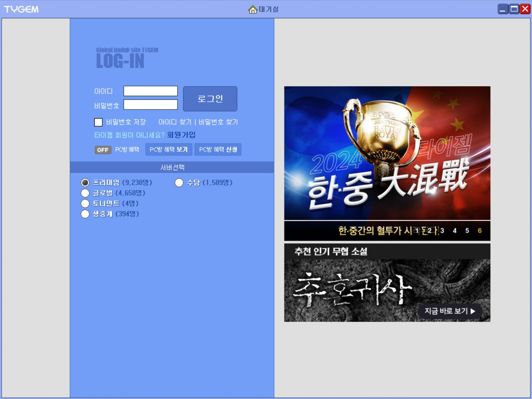This screenshot has height=399, width=532.
Task: Click the 타이젬 회원이 아니세요? text
Action: [129, 135]
